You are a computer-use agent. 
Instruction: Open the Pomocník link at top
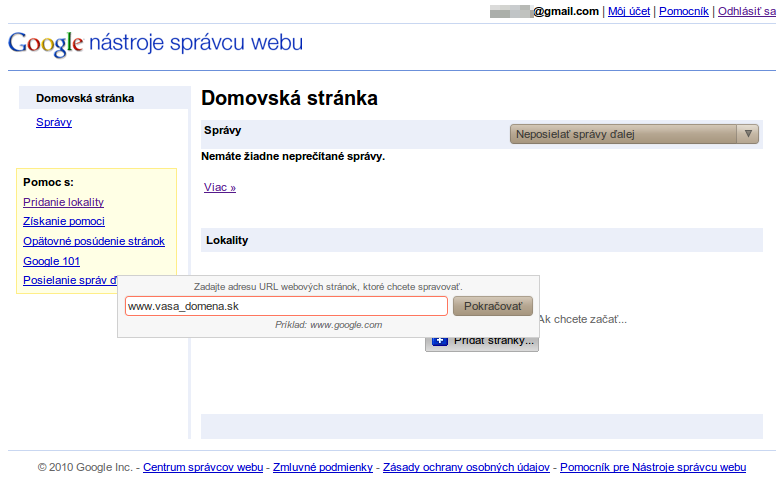(x=684, y=11)
